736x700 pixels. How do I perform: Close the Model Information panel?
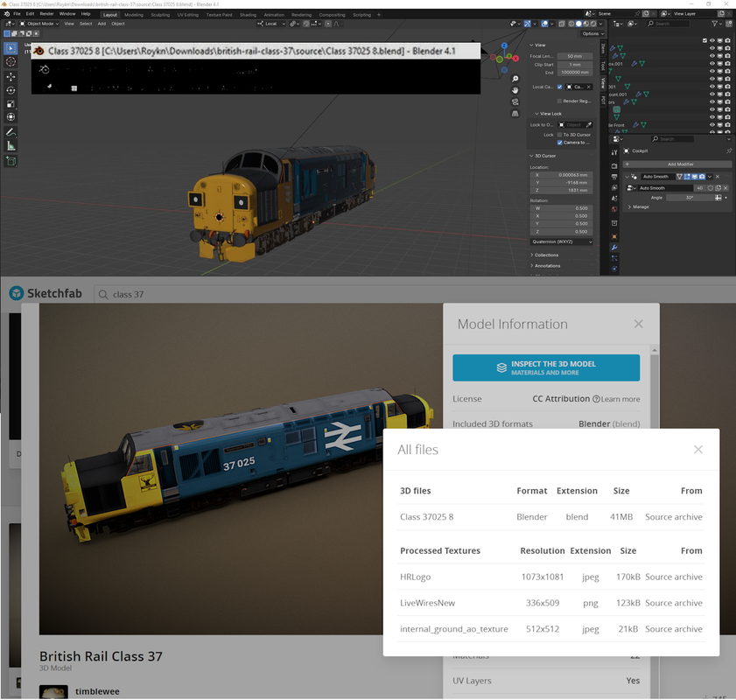638,324
